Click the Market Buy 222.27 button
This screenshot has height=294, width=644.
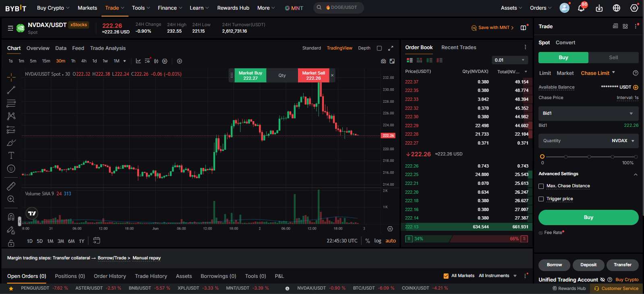(x=250, y=75)
